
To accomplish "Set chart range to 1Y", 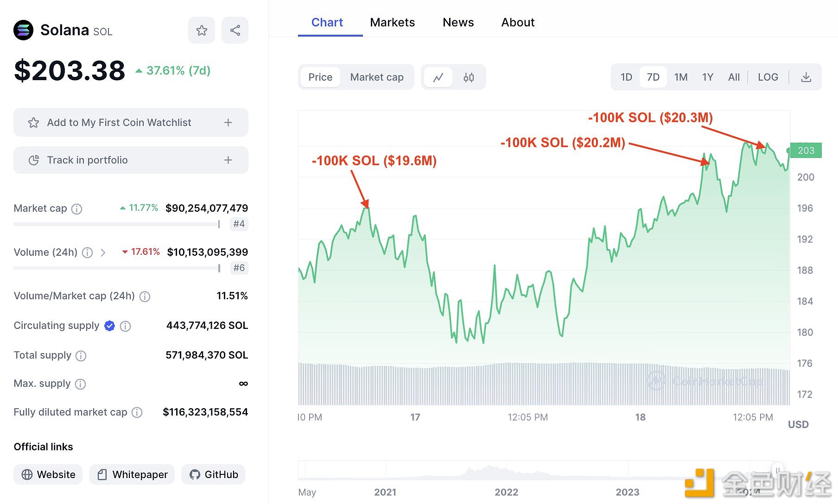I will click(707, 77).
